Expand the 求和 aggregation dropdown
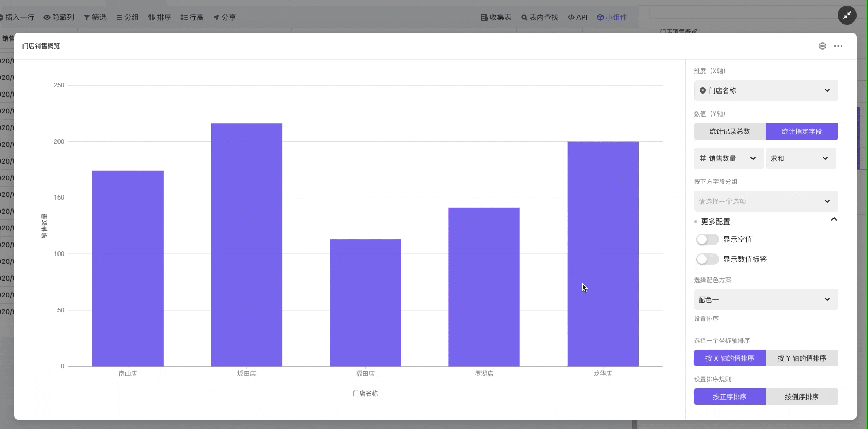This screenshot has height=429, width=868. (801, 158)
